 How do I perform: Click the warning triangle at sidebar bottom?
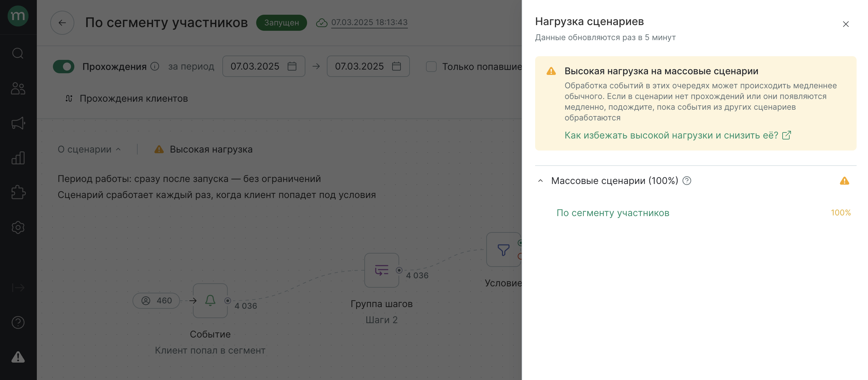pos(18,357)
